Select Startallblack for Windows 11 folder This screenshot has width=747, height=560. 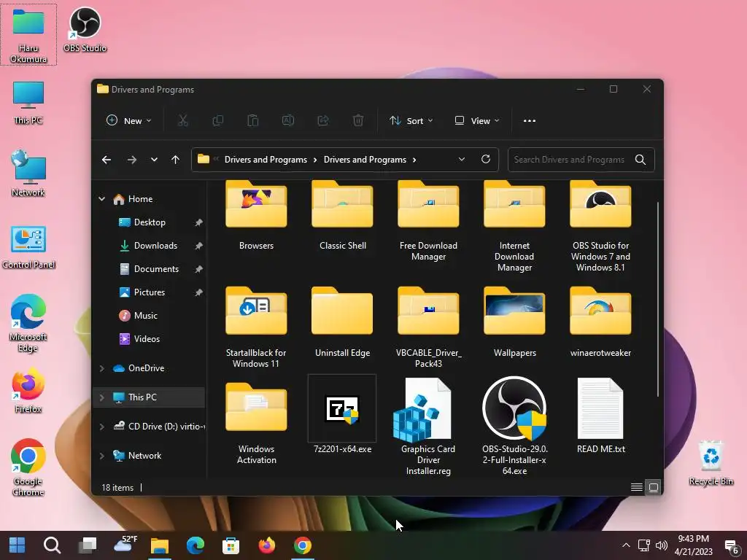(x=256, y=327)
